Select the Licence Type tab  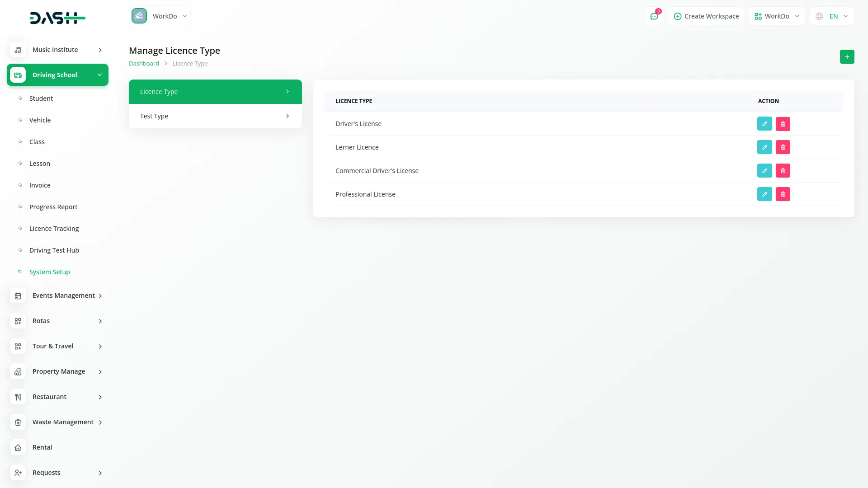215,92
